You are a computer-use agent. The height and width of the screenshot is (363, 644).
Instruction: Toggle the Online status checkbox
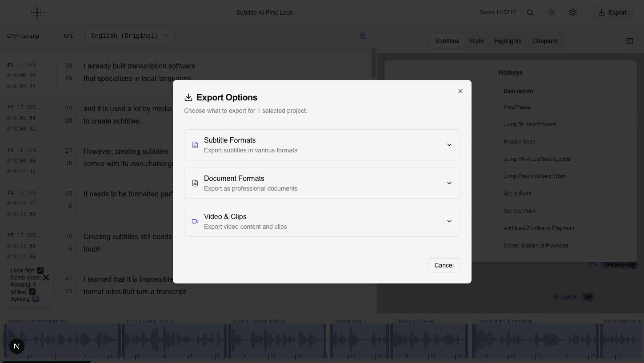coord(32,291)
